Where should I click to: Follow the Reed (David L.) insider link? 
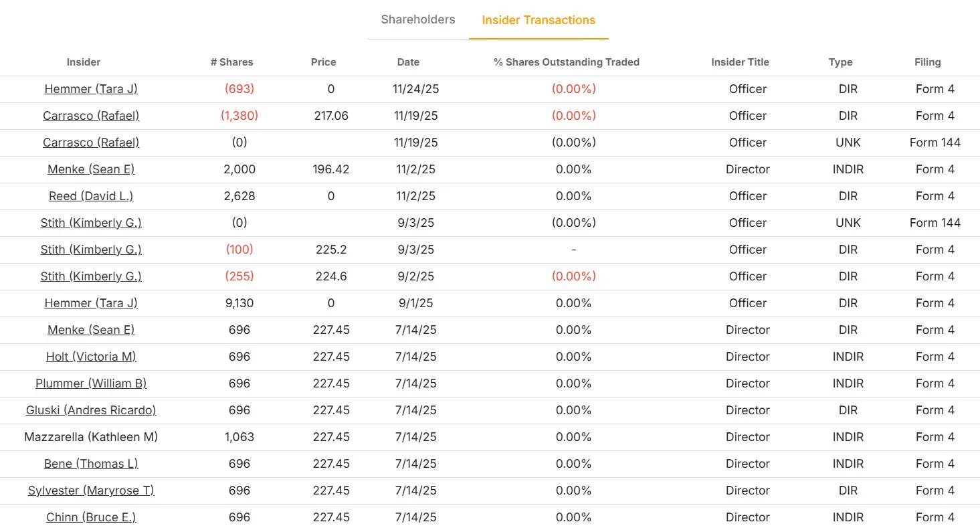[91, 196]
